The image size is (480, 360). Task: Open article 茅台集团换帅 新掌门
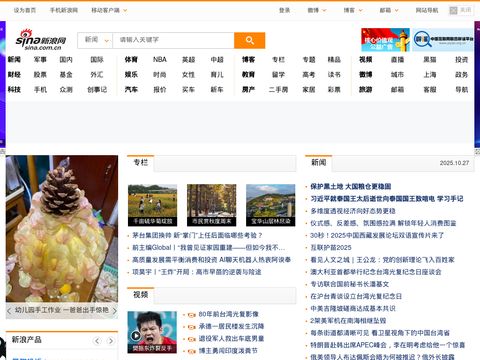(197, 235)
